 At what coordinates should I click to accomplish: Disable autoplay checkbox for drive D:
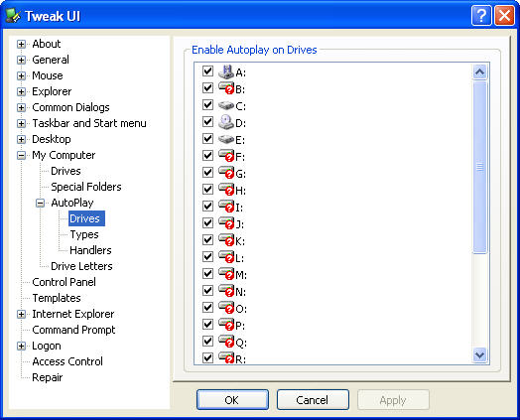click(208, 122)
